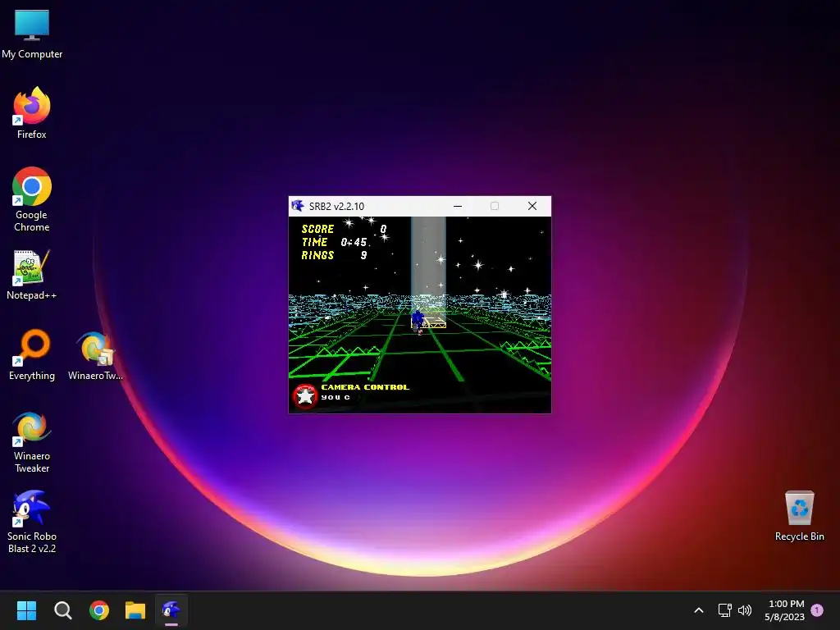Click the Sonic icon in SRB2 title bar
Screen dimensions: 840x630
tap(298, 206)
